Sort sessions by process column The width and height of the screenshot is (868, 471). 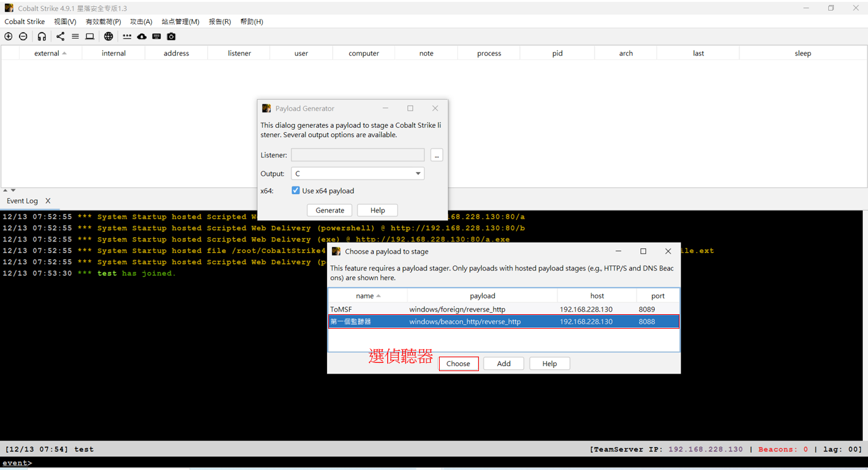click(489, 53)
